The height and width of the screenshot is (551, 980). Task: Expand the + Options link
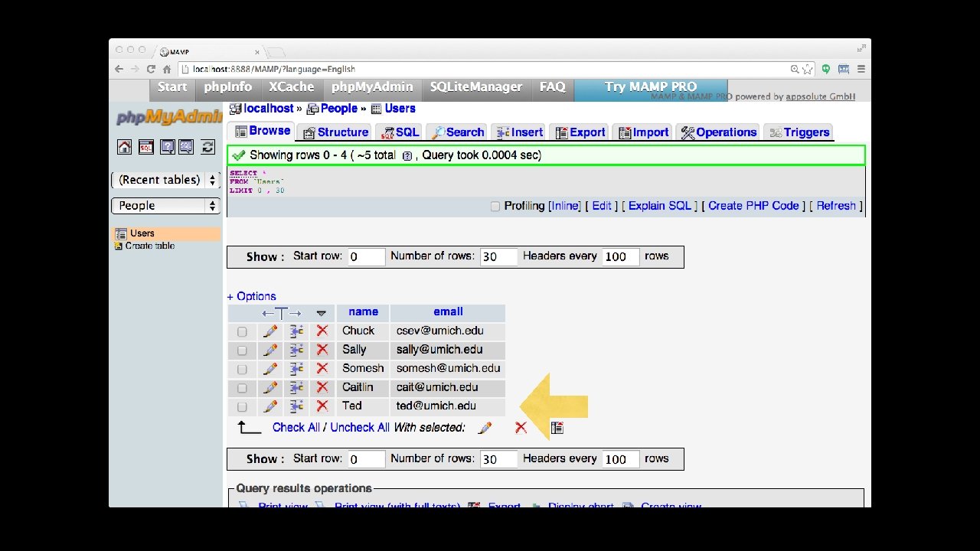251,296
